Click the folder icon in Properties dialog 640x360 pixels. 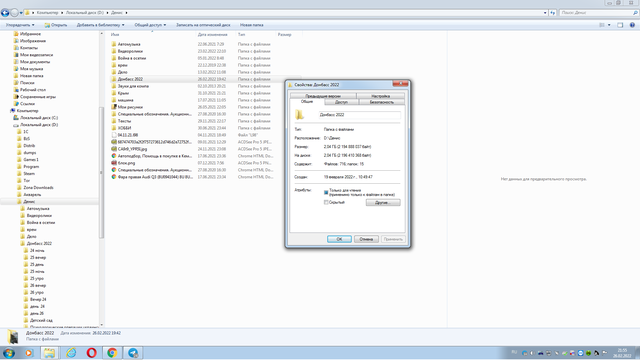(300, 115)
